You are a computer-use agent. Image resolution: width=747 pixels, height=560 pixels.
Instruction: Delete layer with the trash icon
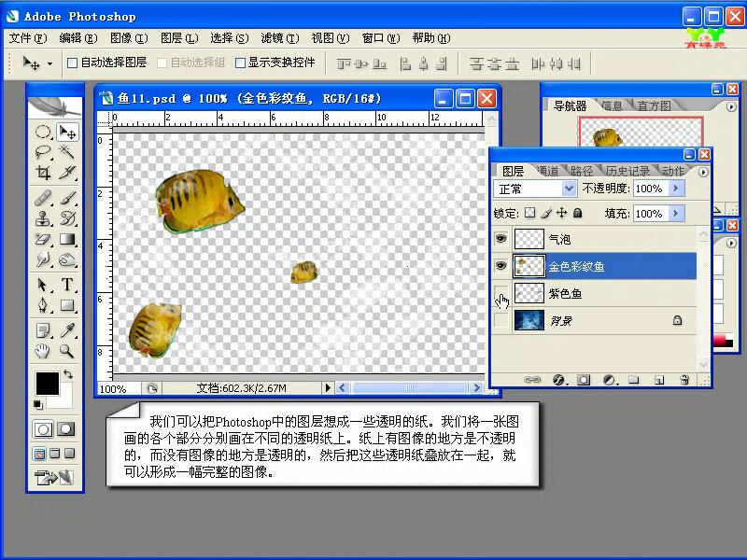(684, 380)
